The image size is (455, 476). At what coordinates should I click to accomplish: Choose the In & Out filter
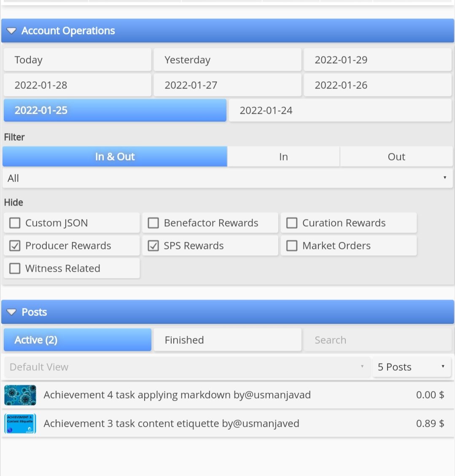pyautogui.click(x=115, y=157)
